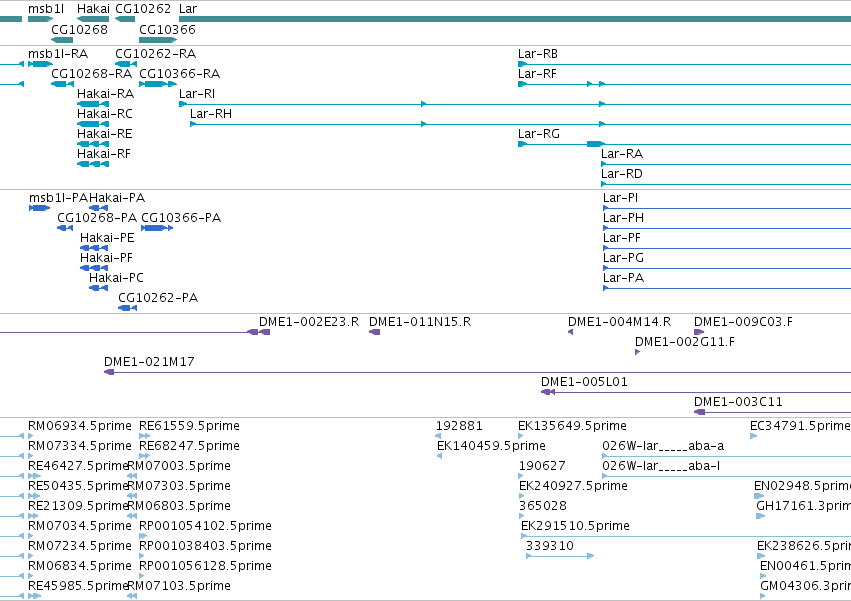851x601 pixels.
Task: Click the Lar-RA transcript label
Action: pyautogui.click(x=622, y=154)
